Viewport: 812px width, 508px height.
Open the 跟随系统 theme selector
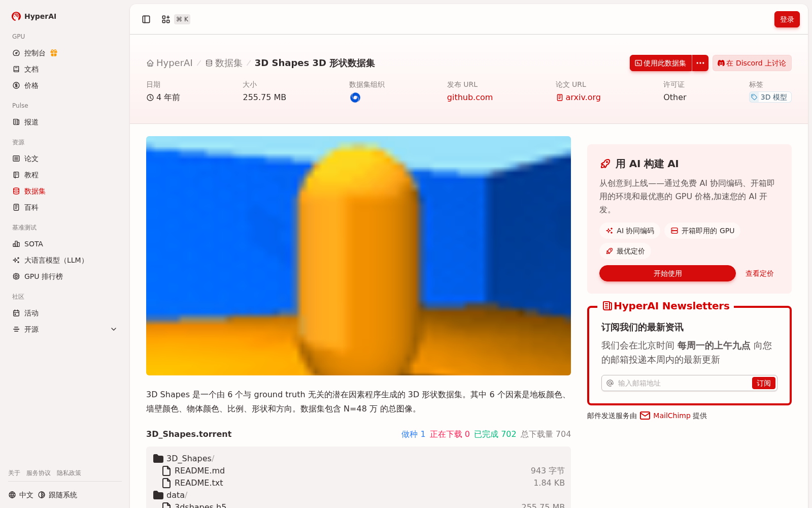[x=58, y=495]
